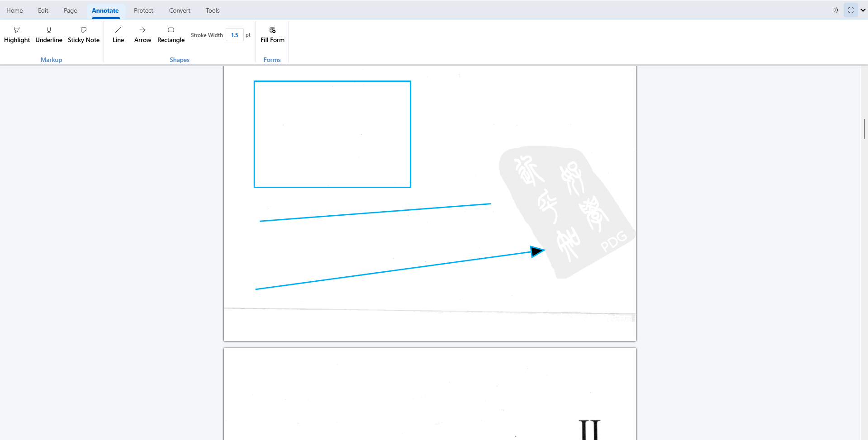Click the pt unit label
Screen dimensions: 868x440
point(248,35)
